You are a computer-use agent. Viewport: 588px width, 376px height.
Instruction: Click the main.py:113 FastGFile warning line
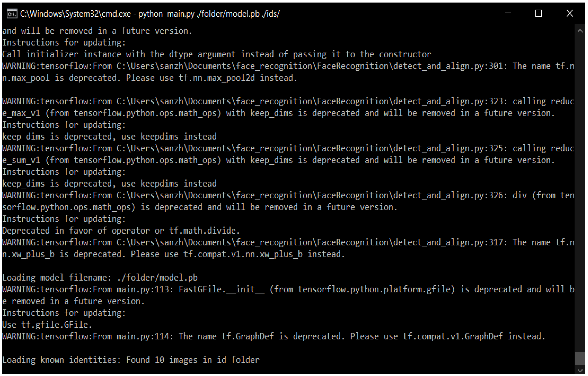[x=288, y=289]
